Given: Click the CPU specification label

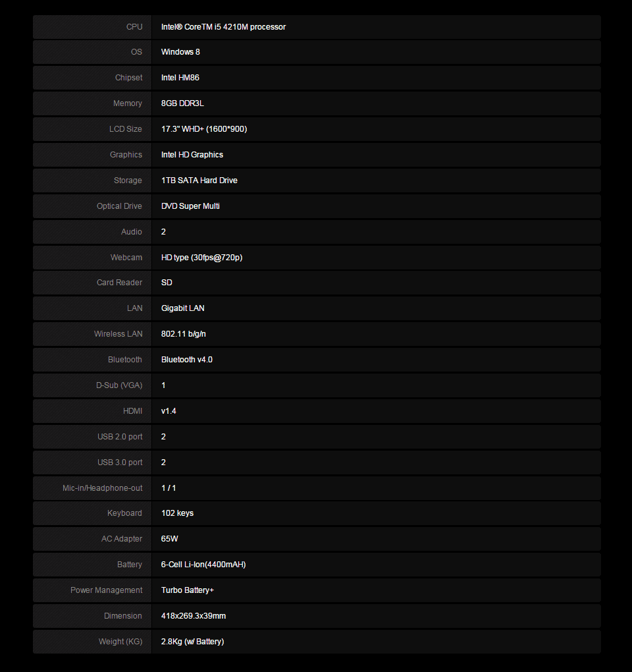Looking at the screenshot, I should 134,26.
